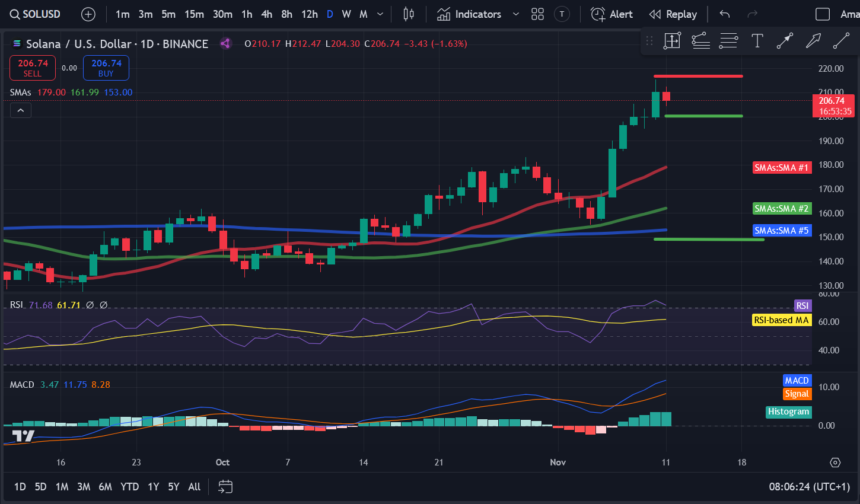Switch to the 30m timeframe
Screen dimensions: 860x504
click(222, 14)
